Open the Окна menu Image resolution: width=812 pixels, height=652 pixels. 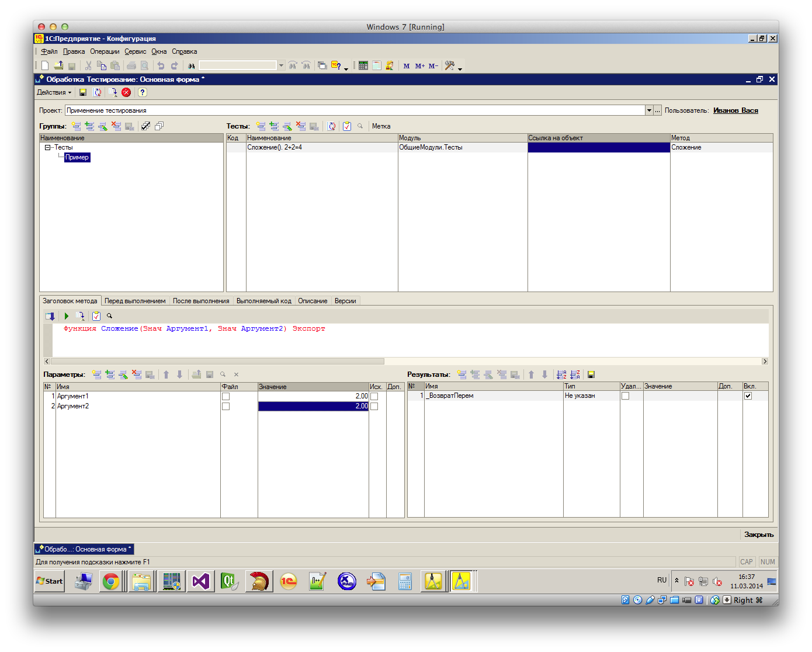159,51
